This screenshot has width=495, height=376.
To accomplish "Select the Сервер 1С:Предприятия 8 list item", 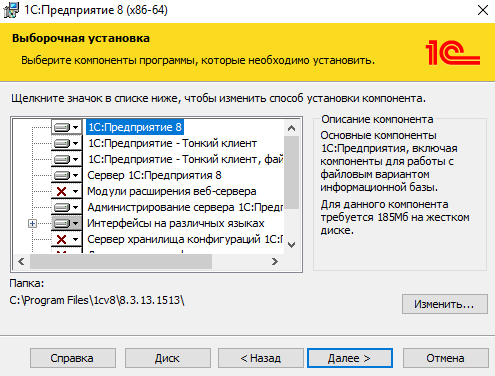I will coord(154,175).
